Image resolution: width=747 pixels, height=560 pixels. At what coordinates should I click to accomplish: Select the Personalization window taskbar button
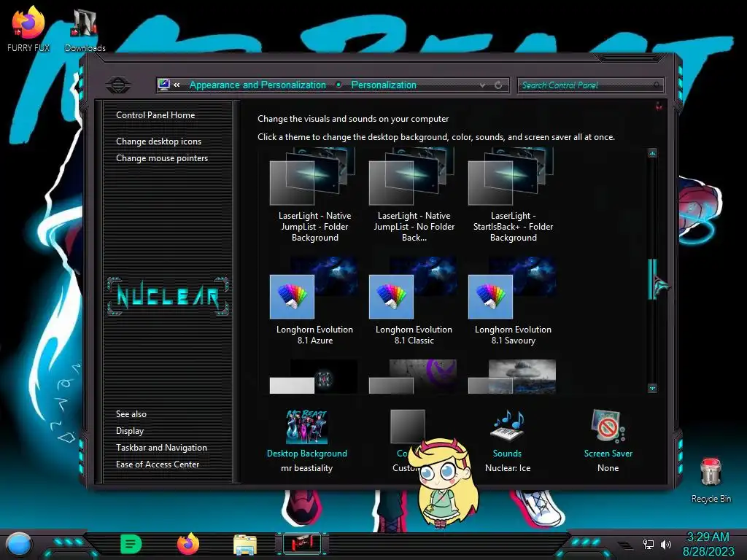pyautogui.click(x=302, y=544)
